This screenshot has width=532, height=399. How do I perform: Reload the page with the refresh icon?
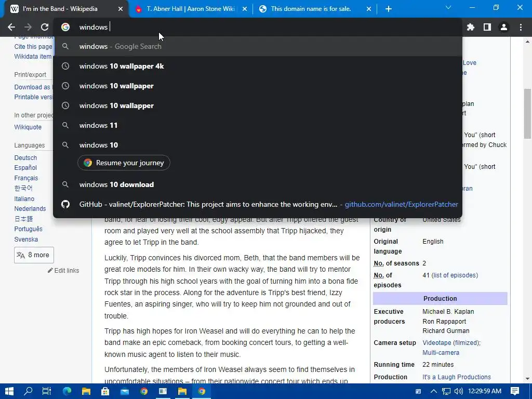(45, 27)
